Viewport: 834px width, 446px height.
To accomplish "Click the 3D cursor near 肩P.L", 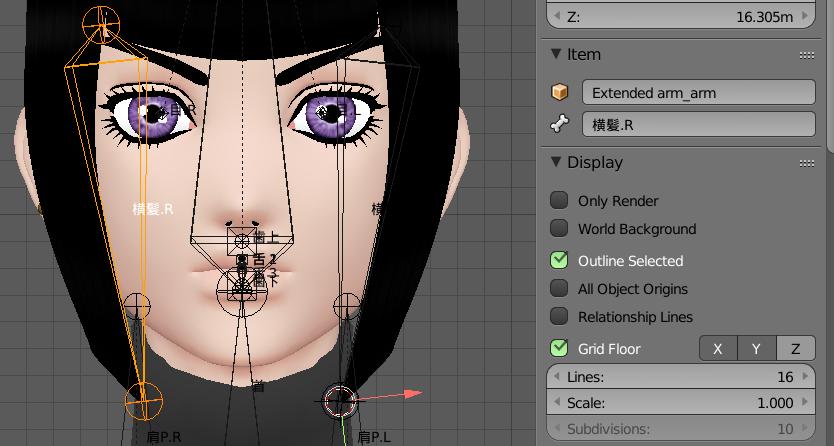I will coord(339,401).
